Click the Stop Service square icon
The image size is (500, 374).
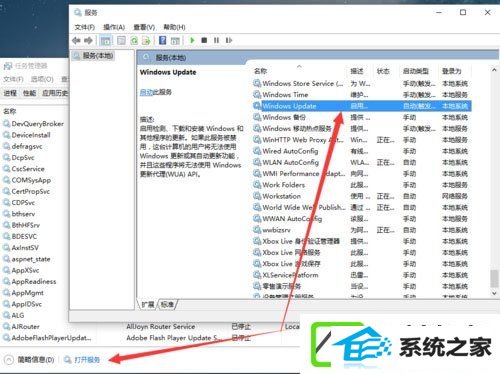coord(204,40)
